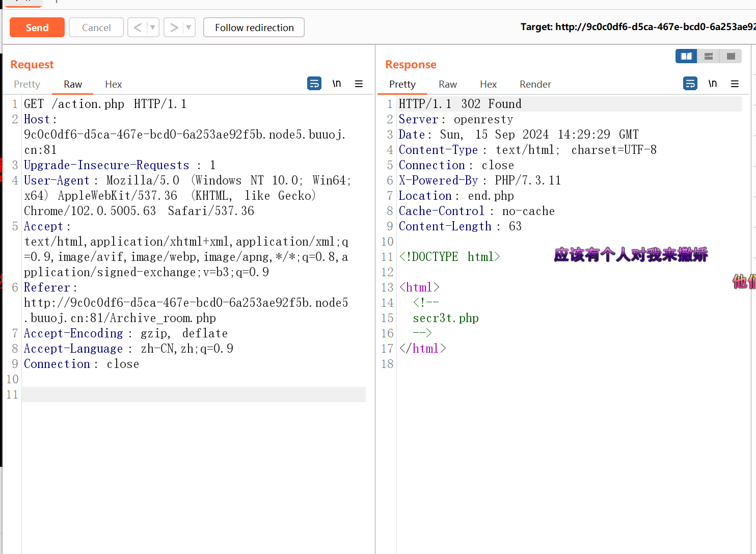
Task: Select side-by-side split layout icon
Action: point(686,56)
